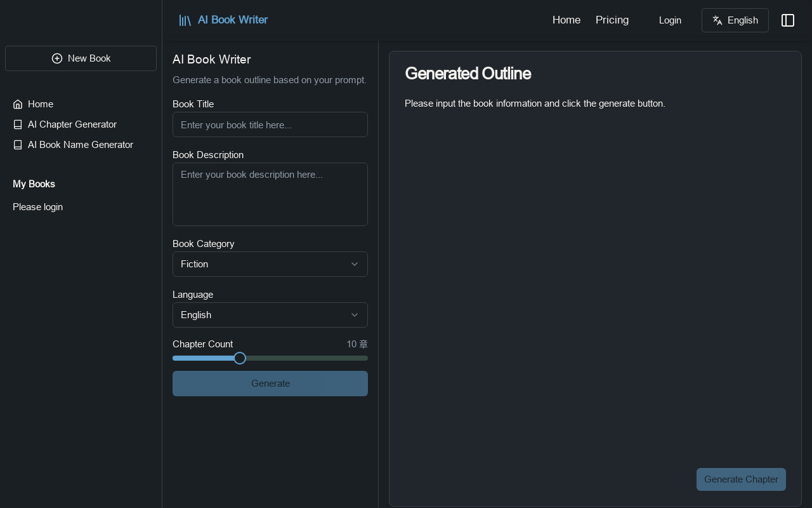Click the plus icon on New Book

coord(57,58)
